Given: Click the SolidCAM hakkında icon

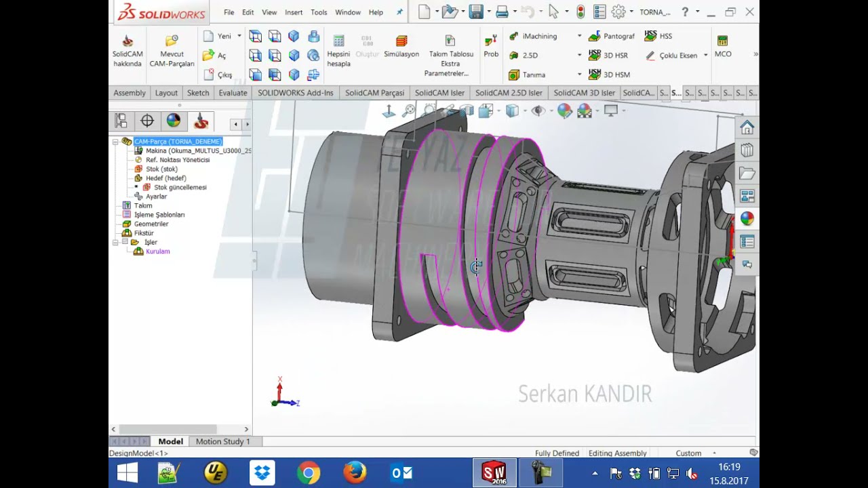Looking at the screenshot, I should tap(127, 51).
